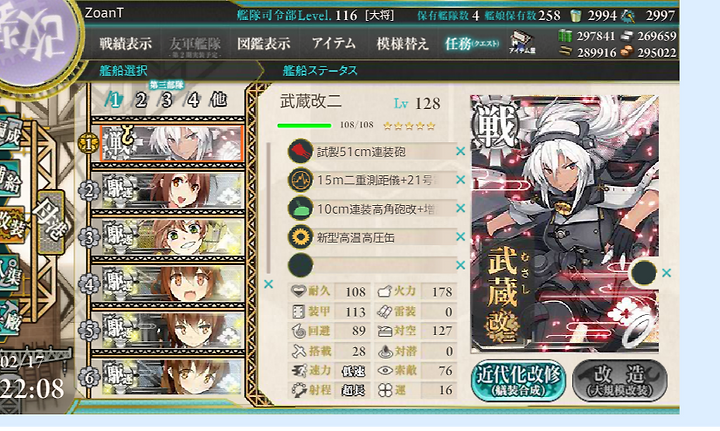Screen dimensions: 720x431
Task: Open the 他 other ships tab
Action: click(x=218, y=100)
